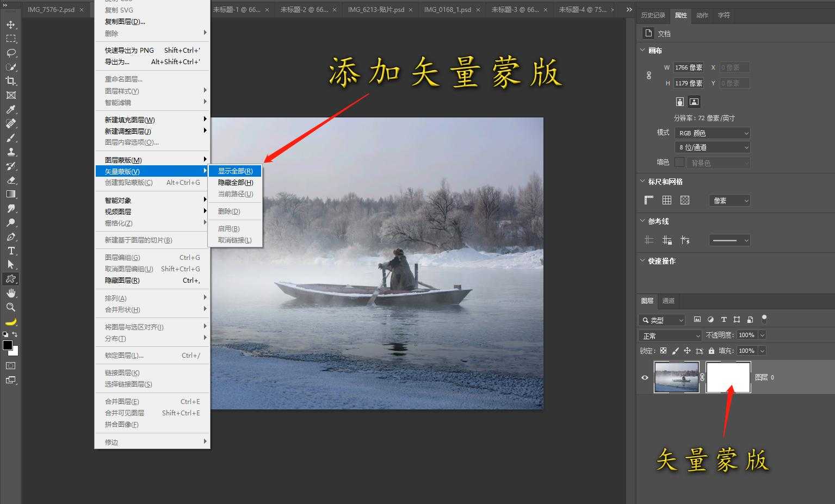Select the Gradient tool
This screenshot has width=835, height=504.
(11, 194)
